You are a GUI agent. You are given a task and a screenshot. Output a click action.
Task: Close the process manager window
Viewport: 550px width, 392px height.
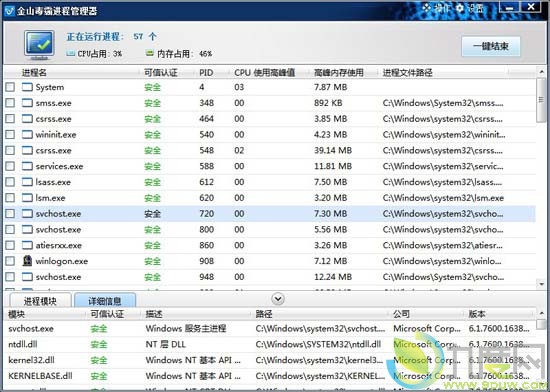point(531,7)
